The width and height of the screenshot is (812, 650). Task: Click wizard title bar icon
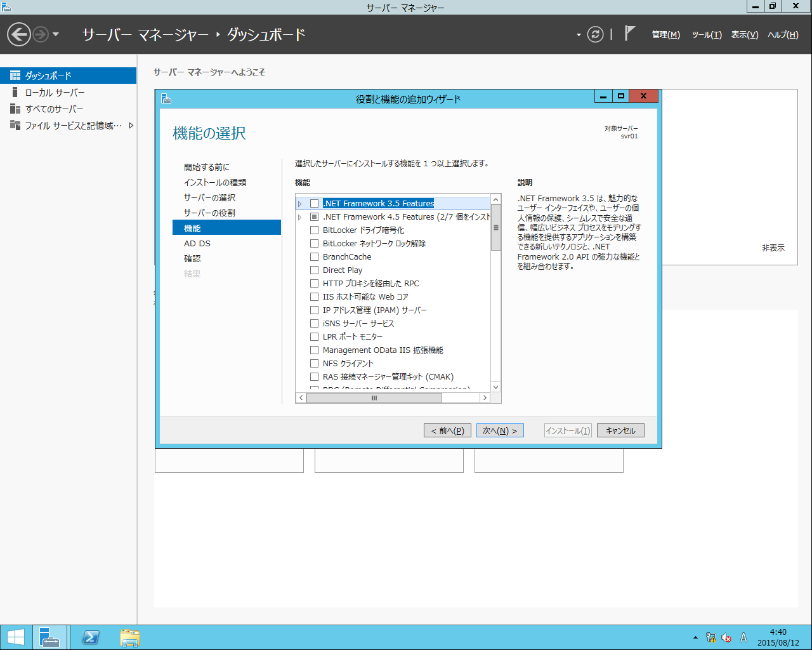pyautogui.click(x=166, y=98)
